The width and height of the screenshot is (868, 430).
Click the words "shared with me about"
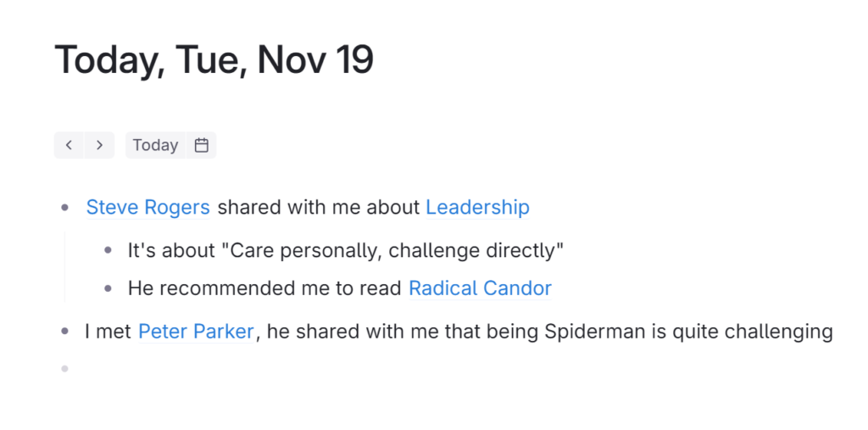point(318,207)
